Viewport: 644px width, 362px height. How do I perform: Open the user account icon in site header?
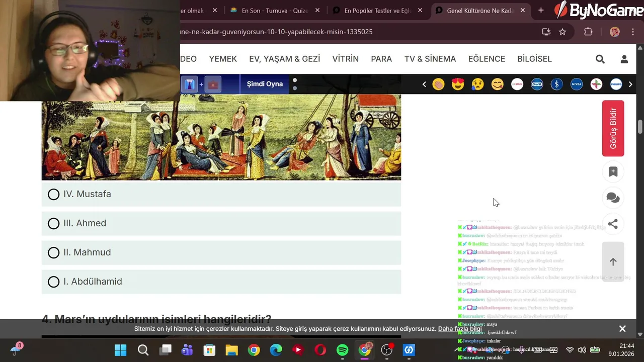624,59
